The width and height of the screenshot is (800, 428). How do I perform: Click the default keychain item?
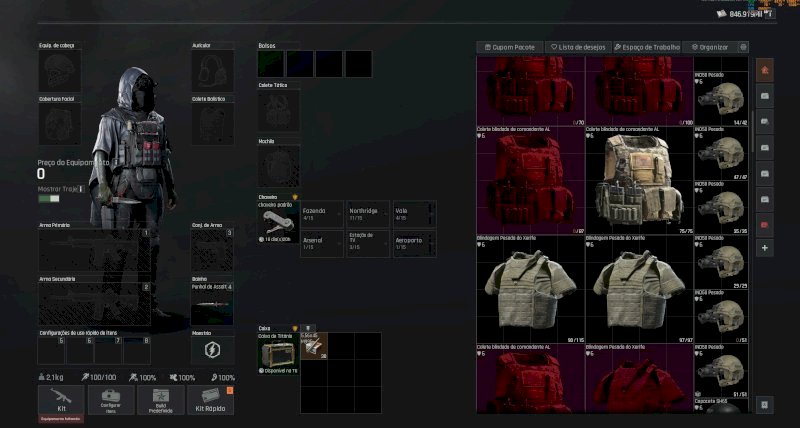click(x=279, y=222)
